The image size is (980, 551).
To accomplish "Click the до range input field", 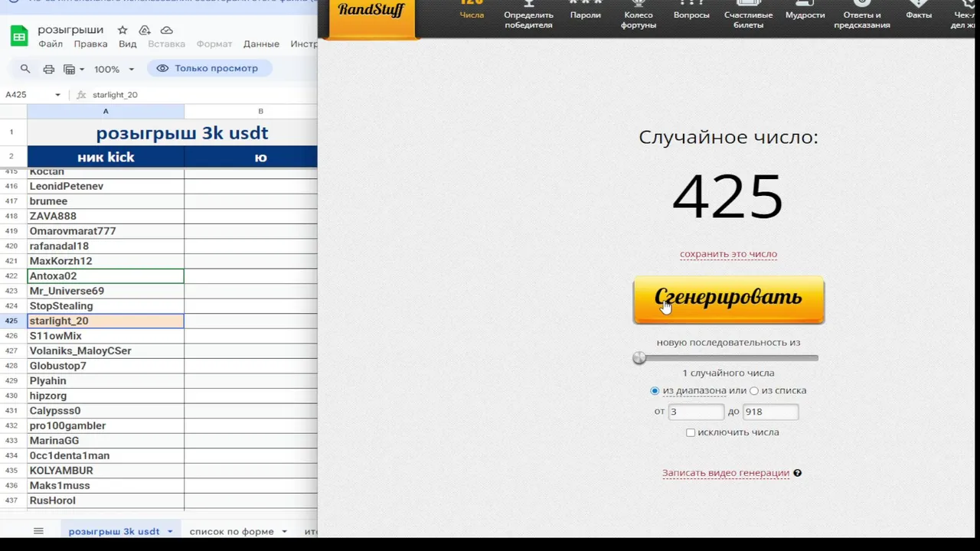I will [770, 412].
